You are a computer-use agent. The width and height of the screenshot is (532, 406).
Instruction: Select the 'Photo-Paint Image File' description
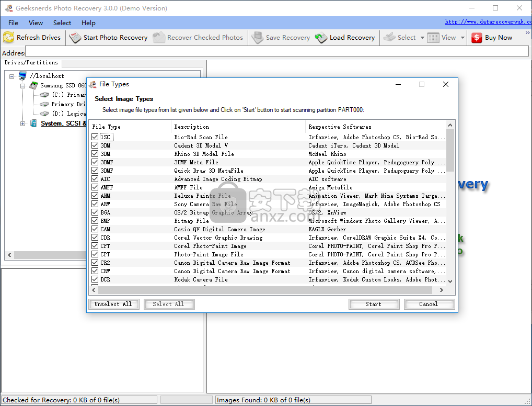(209, 254)
